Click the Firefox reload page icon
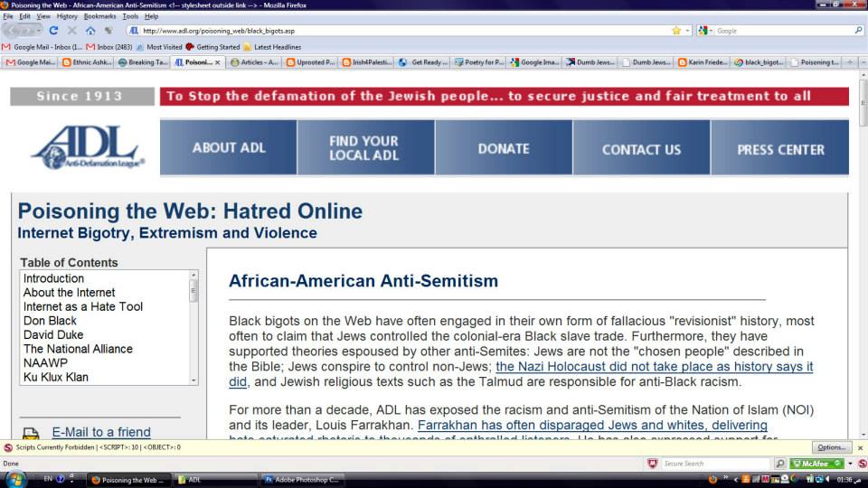Viewport: 868px width, 488px height. [x=54, y=30]
